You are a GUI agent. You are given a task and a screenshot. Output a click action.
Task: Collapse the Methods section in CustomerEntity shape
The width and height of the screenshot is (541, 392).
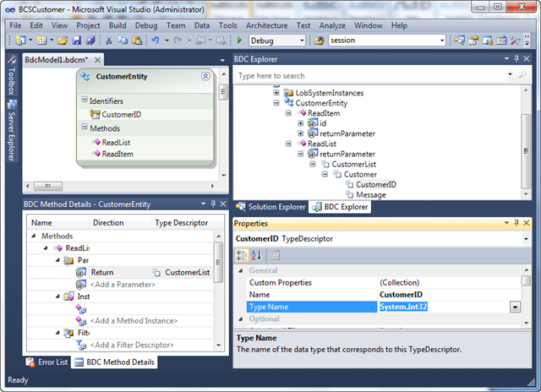pyautogui.click(x=85, y=127)
